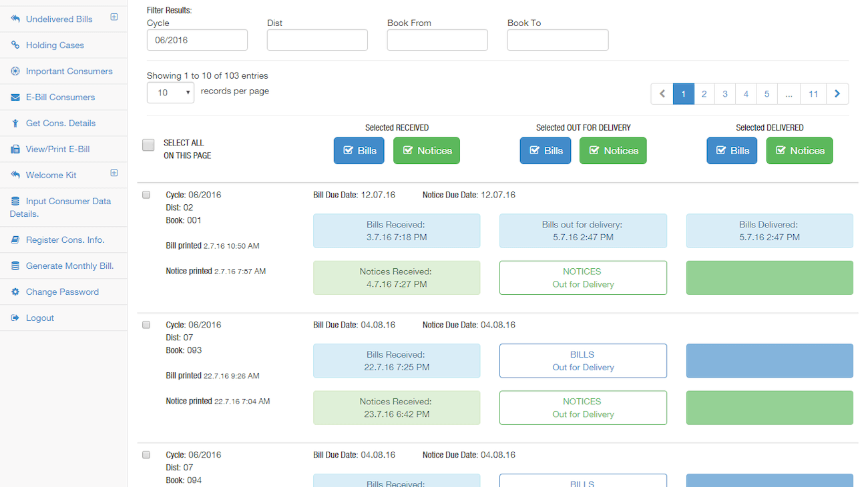The image size is (868, 487).
Task: Go to next page using pagination arrow
Action: click(x=837, y=94)
